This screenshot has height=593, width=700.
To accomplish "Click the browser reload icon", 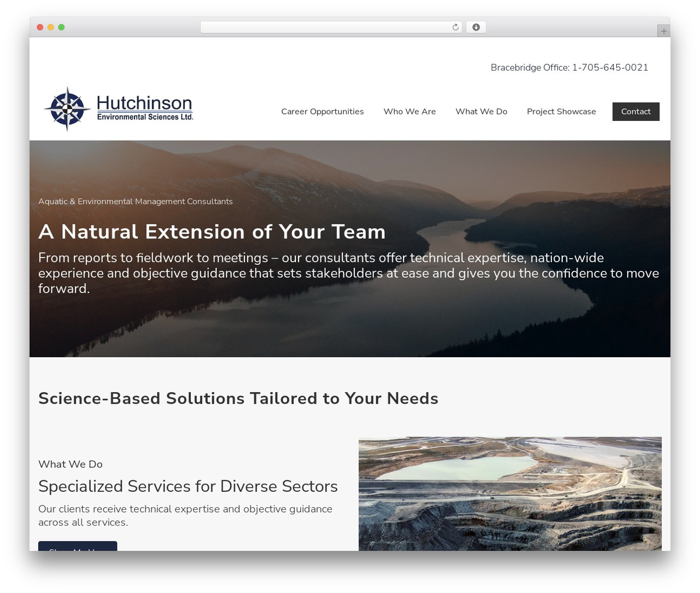I will point(455,27).
